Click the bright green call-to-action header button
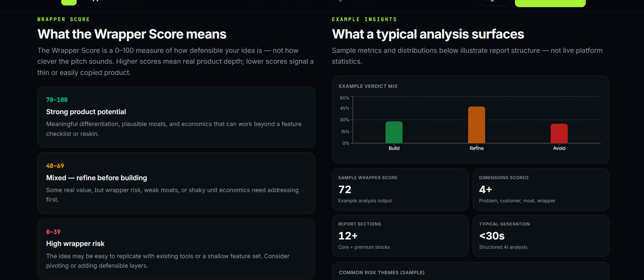 pos(550,3)
